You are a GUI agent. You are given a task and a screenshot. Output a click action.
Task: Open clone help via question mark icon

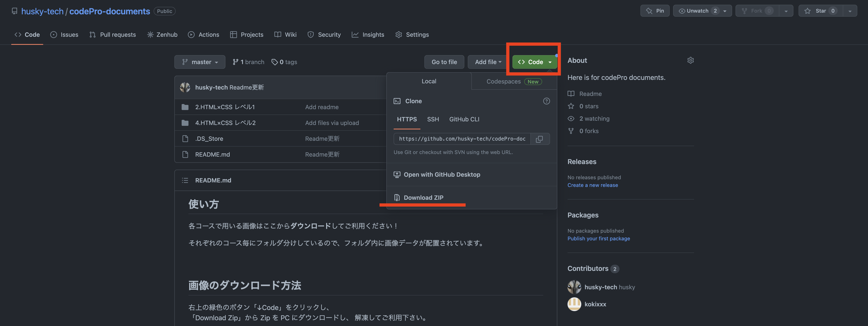[x=546, y=101]
